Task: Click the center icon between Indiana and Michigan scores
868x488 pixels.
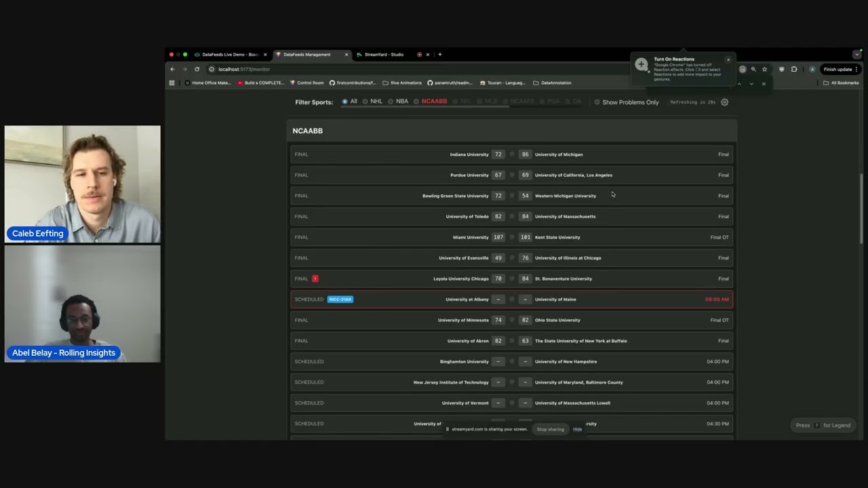Action: pyautogui.click(x=512, y=155)
